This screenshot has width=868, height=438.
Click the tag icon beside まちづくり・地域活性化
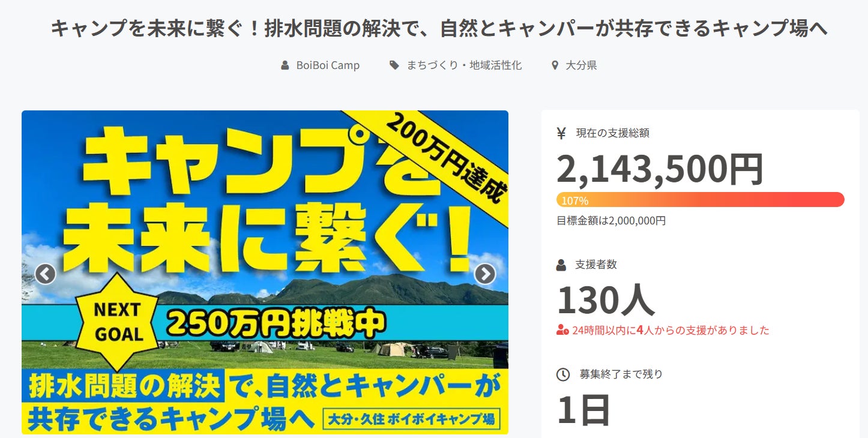click(x=394, y=65)
